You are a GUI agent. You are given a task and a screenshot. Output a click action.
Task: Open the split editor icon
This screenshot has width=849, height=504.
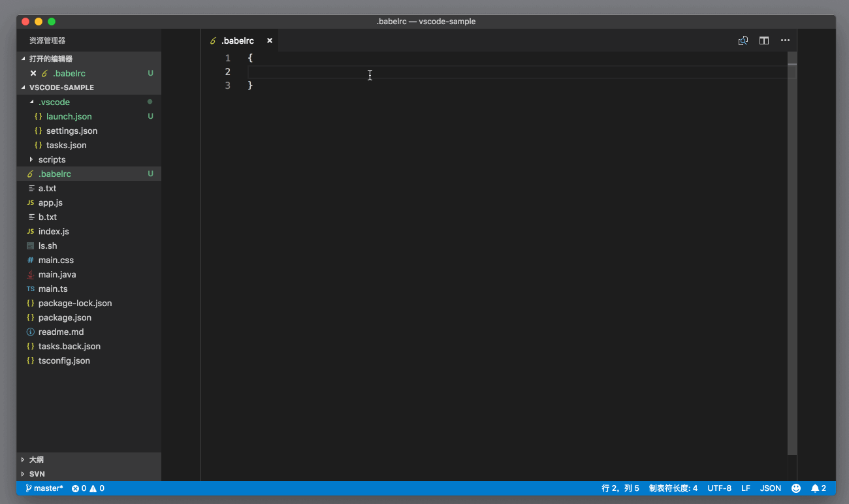[764, 40]
